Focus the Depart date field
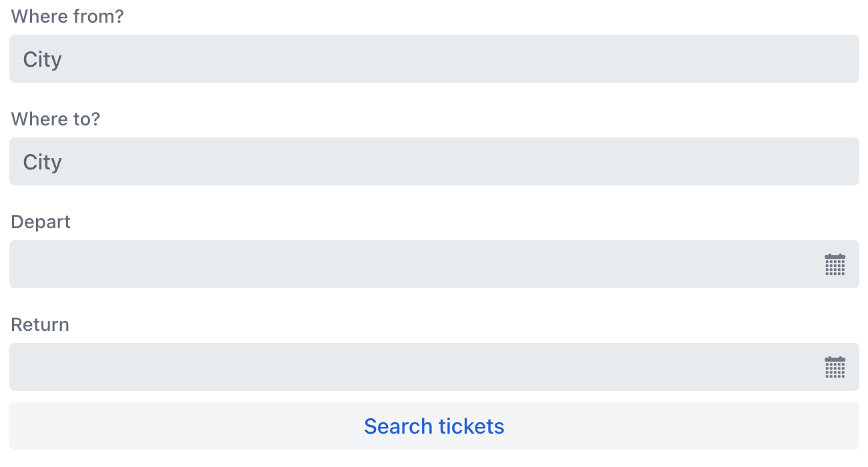 414,264
